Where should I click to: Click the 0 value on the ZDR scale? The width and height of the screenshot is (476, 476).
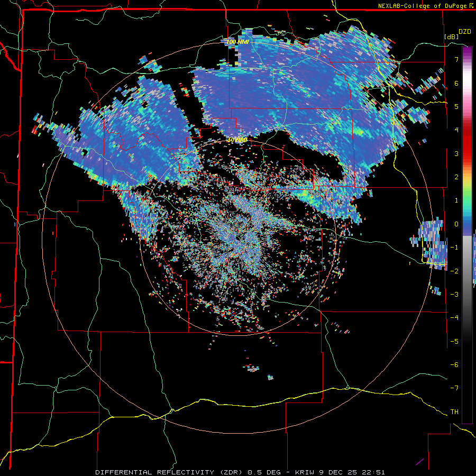(456, 224)
